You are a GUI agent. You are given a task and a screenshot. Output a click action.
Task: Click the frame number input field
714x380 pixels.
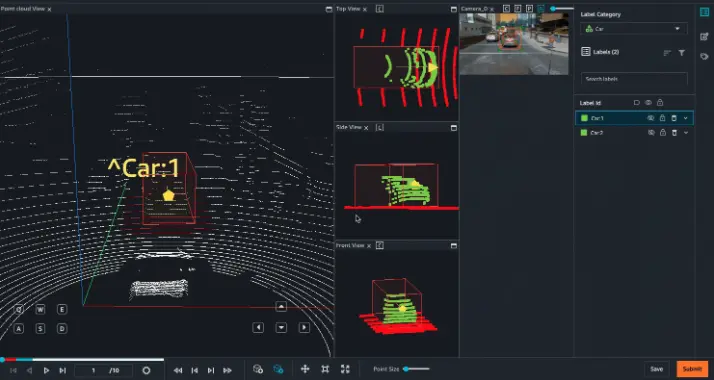[103, 370]
